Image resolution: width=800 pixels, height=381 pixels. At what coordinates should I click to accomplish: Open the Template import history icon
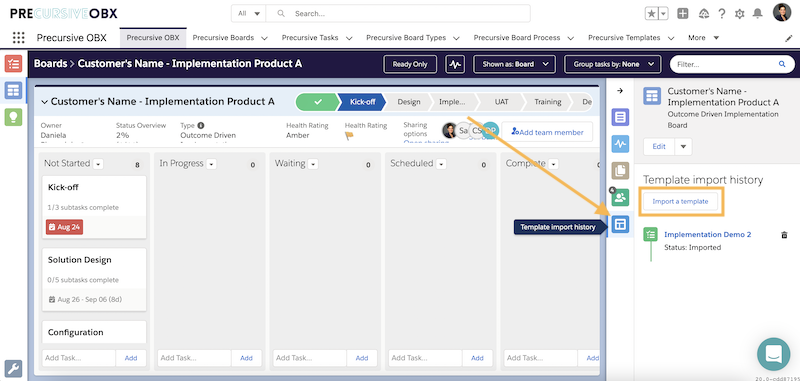pyautogui.click(x=620, y=224)
